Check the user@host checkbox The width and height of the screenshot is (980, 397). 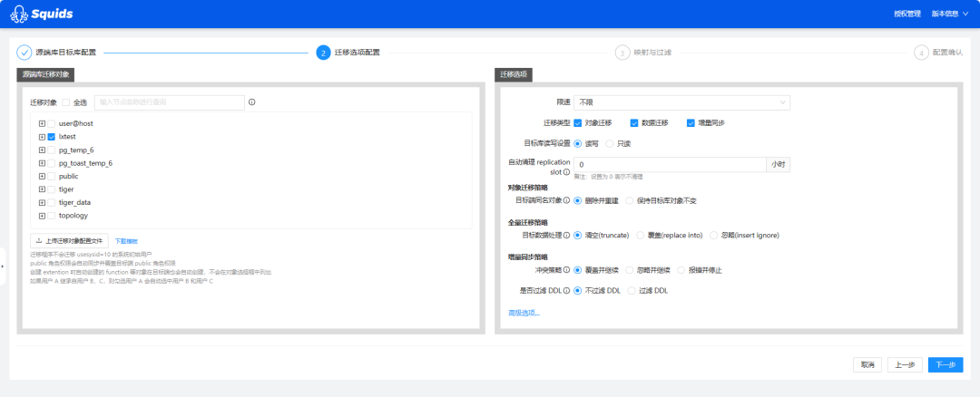51,123
